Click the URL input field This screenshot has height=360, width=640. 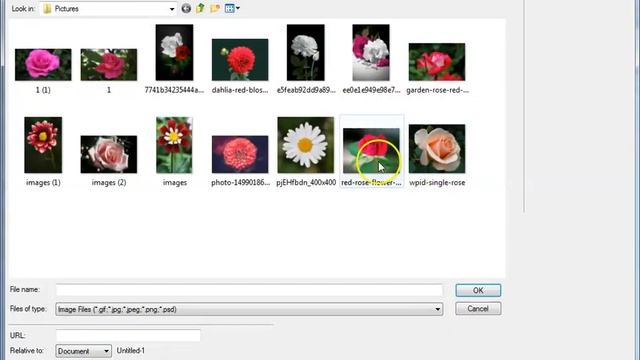coord(128,336)
